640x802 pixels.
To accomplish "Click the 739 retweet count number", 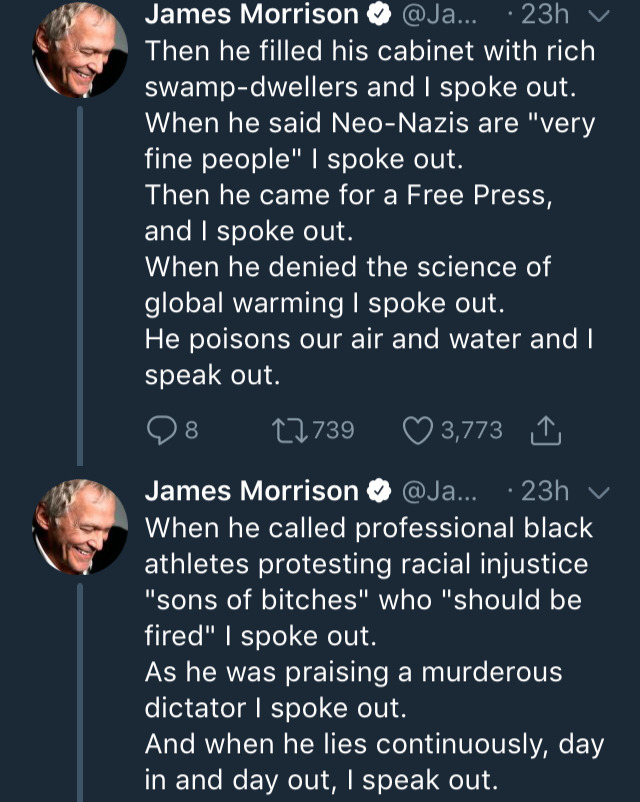I will (x=333, y=430).
